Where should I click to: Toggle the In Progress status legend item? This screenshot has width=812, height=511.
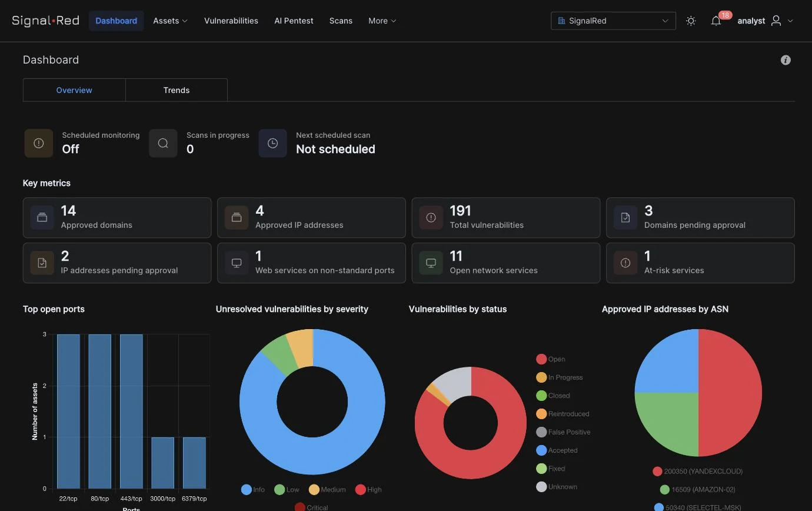pos(560,377)
